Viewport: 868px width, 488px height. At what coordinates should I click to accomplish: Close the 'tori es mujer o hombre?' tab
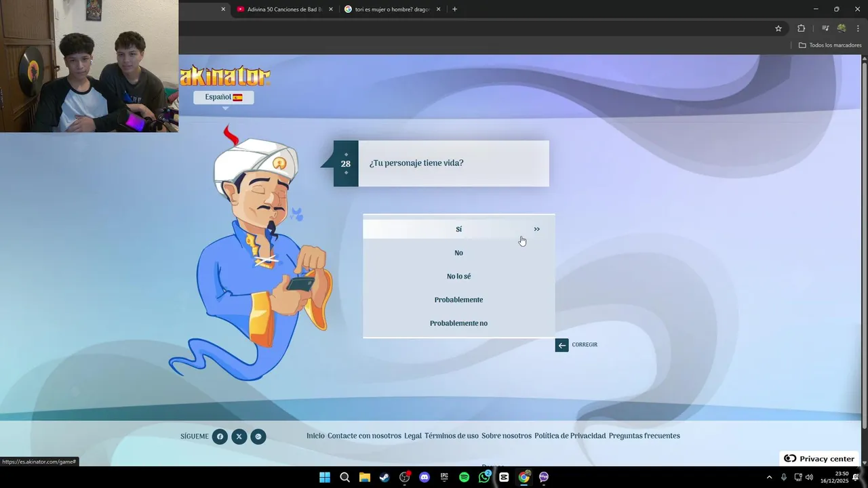tap(438, 9)
